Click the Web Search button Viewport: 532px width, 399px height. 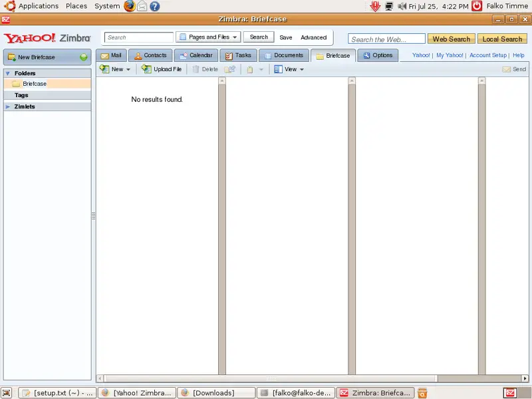(452, 39)
